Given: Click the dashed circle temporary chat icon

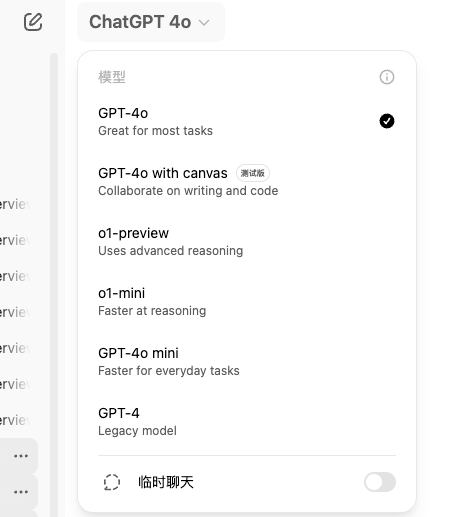Looking at the screenshot, I should (112, 482).
